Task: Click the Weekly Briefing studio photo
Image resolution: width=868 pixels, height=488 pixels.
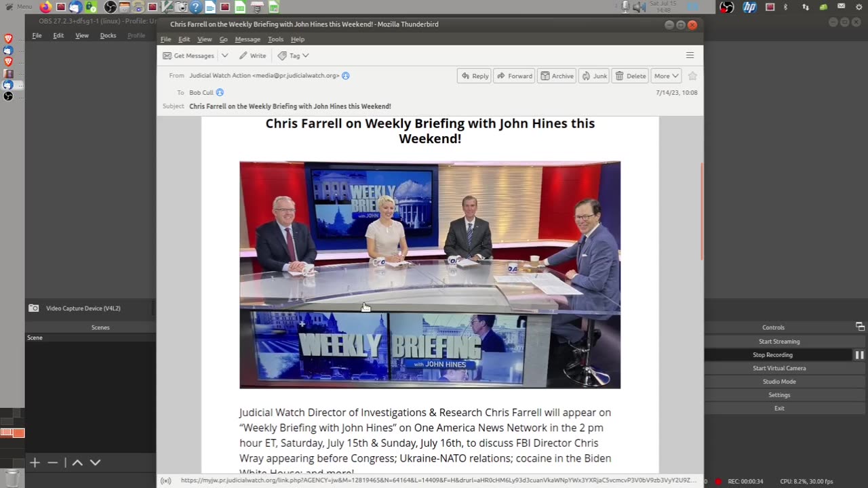Action: (430, 274)
